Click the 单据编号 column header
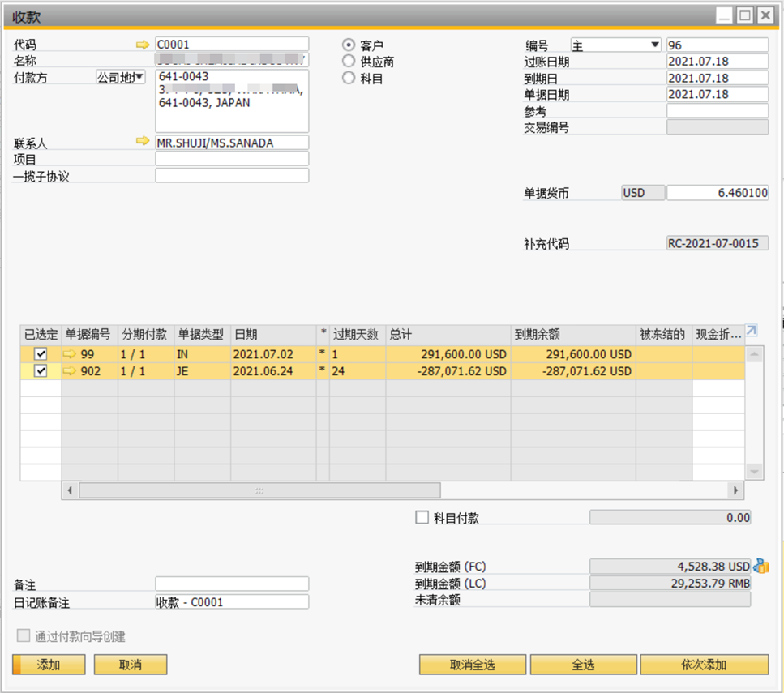784x693 pixels. tap(89, 335)
